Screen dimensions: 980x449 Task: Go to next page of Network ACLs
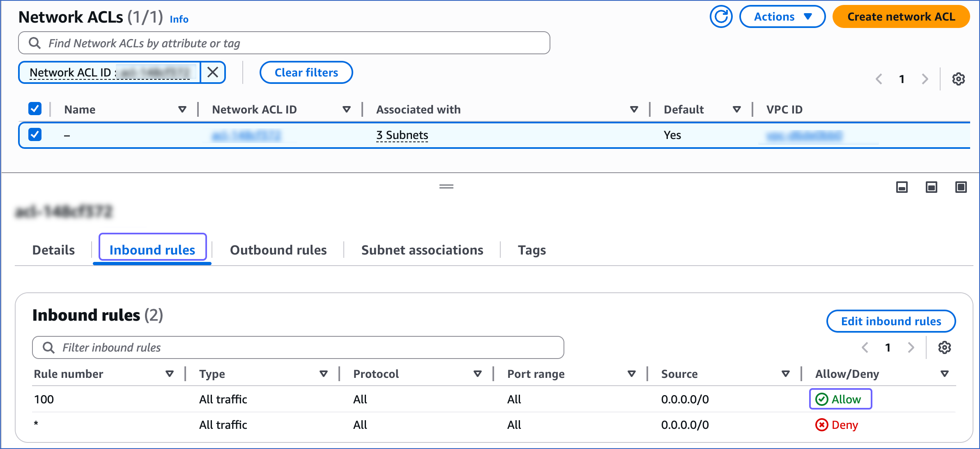(x=925, y=79)
